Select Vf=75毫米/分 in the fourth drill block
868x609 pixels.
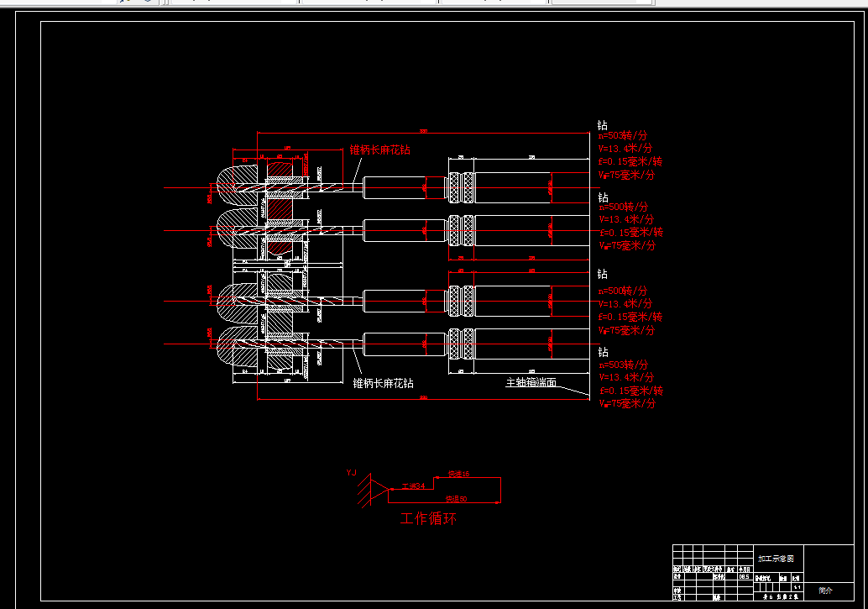click(628, 403)
